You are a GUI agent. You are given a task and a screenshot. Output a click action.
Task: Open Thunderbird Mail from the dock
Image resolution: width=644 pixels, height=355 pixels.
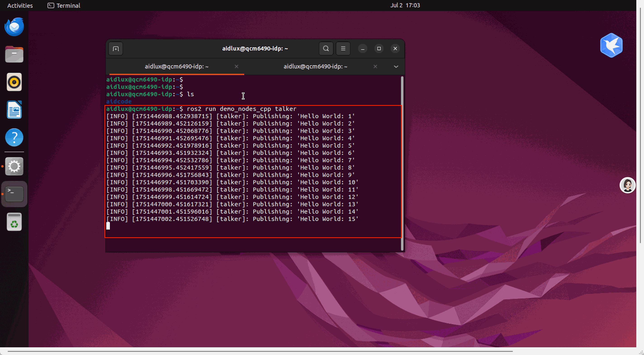click(14, 26)
